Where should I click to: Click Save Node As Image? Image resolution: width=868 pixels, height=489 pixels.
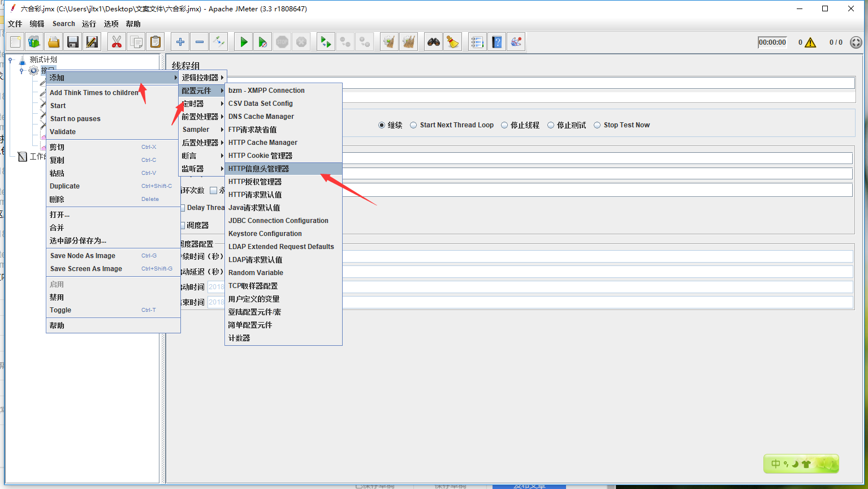pos(113,256)
